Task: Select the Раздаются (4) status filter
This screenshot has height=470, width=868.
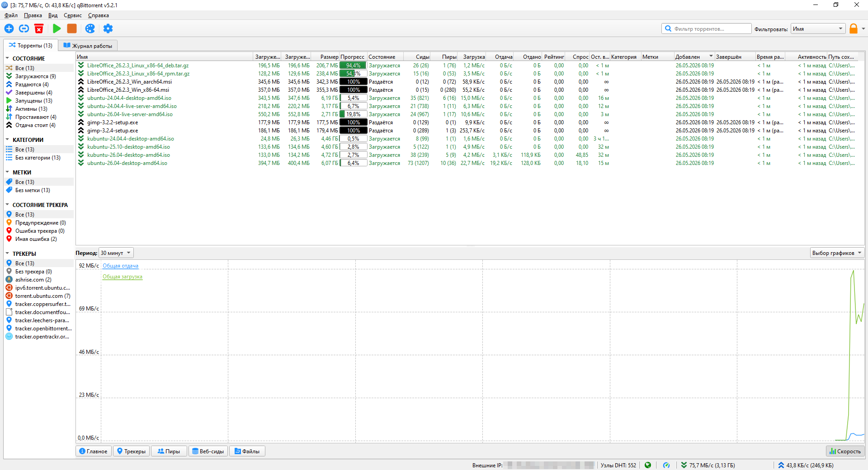Action: (x=39, y=85)
